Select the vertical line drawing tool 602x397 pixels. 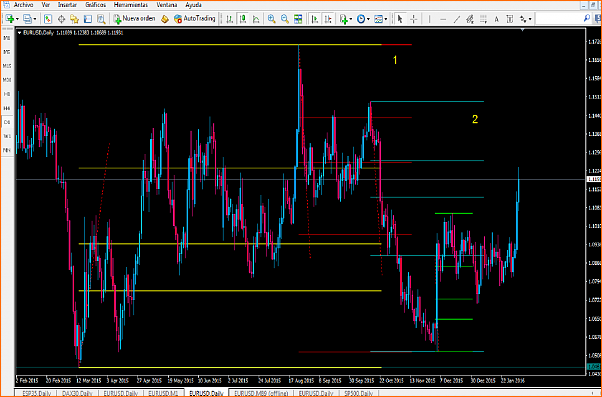429,19
